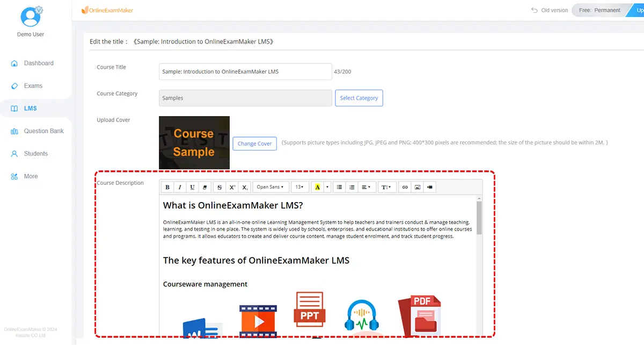Viewport: 644px width, 345px height.
Task: Toggle bold formatting in description editor
Action: (x=167, y=187)
